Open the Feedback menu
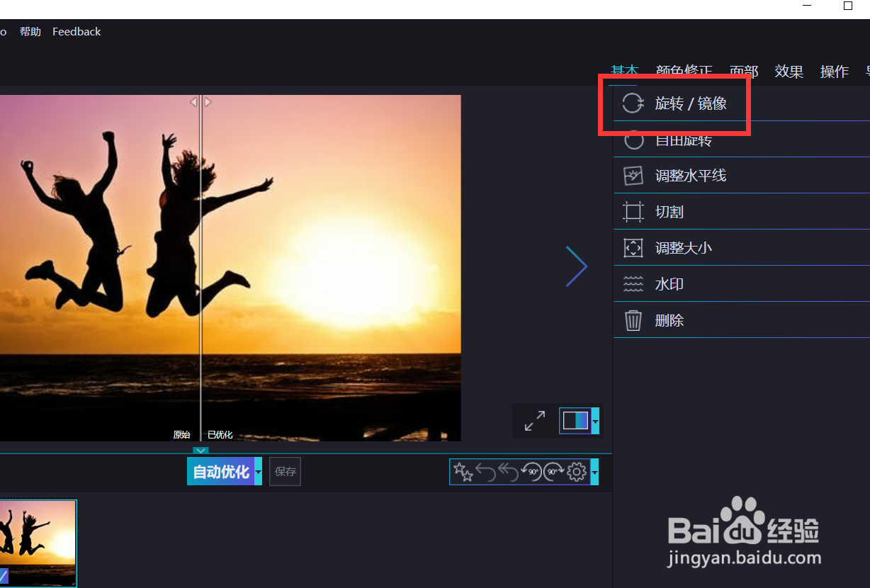 [x=77, y=32]
